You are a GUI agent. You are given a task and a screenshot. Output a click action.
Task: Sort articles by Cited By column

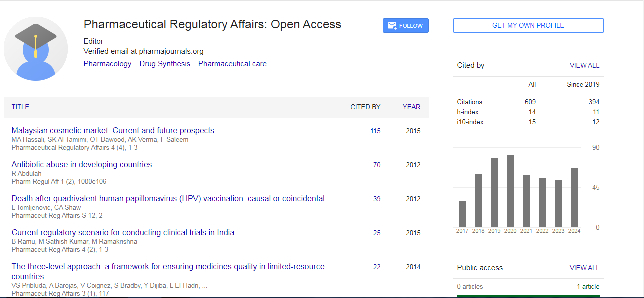pos(365,107)
